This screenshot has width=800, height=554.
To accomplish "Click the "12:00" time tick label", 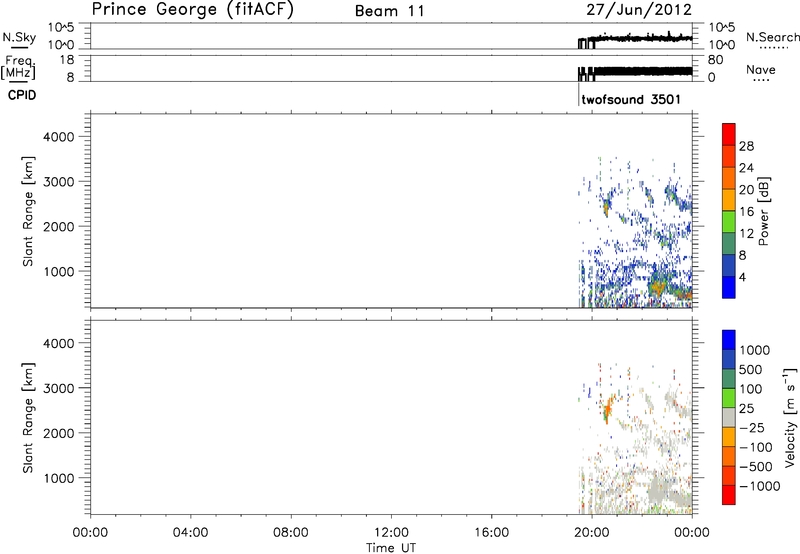I will click(x=391, y=533).
